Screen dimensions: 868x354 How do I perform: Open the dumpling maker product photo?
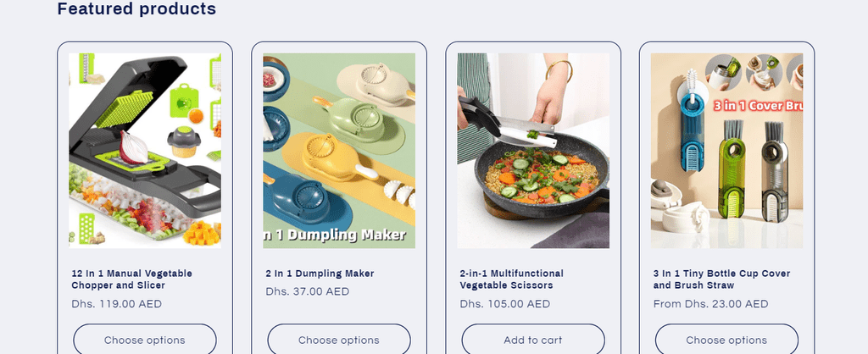point(339,151)
